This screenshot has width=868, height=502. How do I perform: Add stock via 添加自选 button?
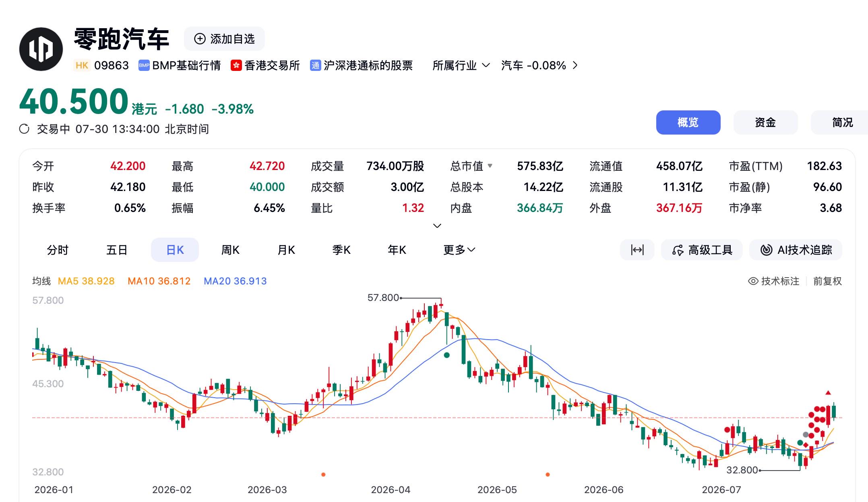click(224, 39)
